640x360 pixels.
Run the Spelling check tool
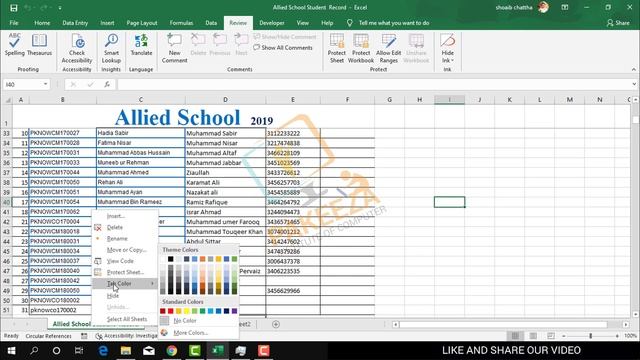tap(14, 45)
